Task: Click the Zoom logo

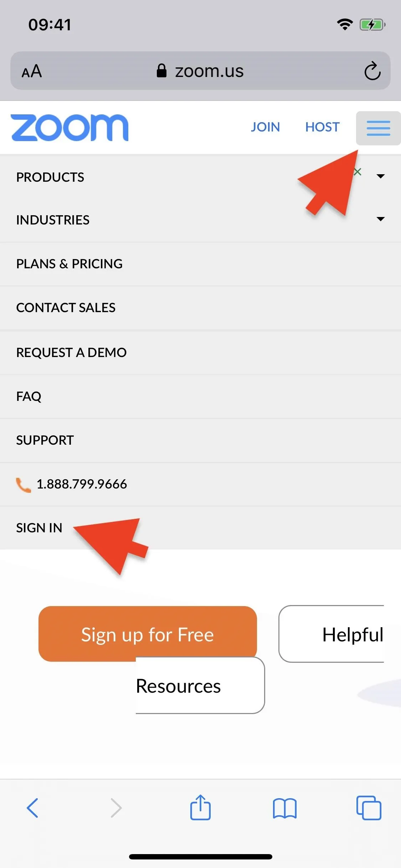Action: pos(70,128)
